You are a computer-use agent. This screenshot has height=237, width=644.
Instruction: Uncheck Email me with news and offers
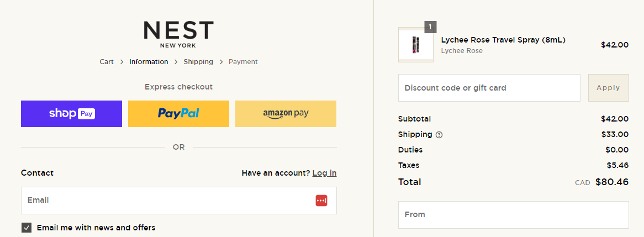coord(27,228)
